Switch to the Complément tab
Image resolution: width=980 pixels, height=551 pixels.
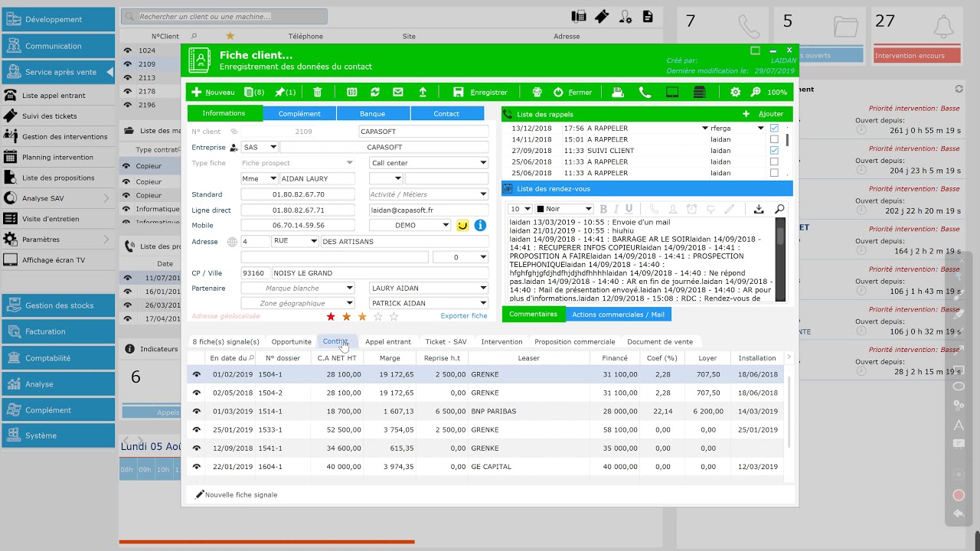tap(299, 113)
